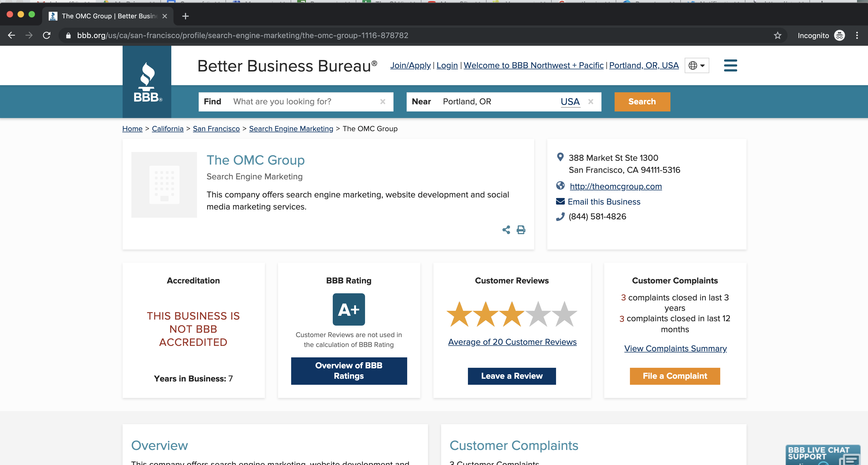Click the BBB torch logo
The image size is (868, 465).
tap(147, 82)
